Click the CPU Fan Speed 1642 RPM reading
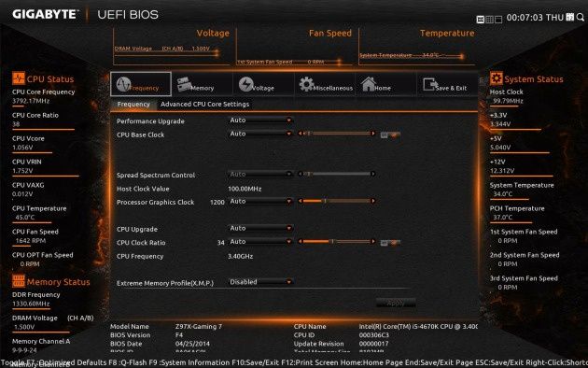Screen dimensions: 588x368 pos(31,240)
